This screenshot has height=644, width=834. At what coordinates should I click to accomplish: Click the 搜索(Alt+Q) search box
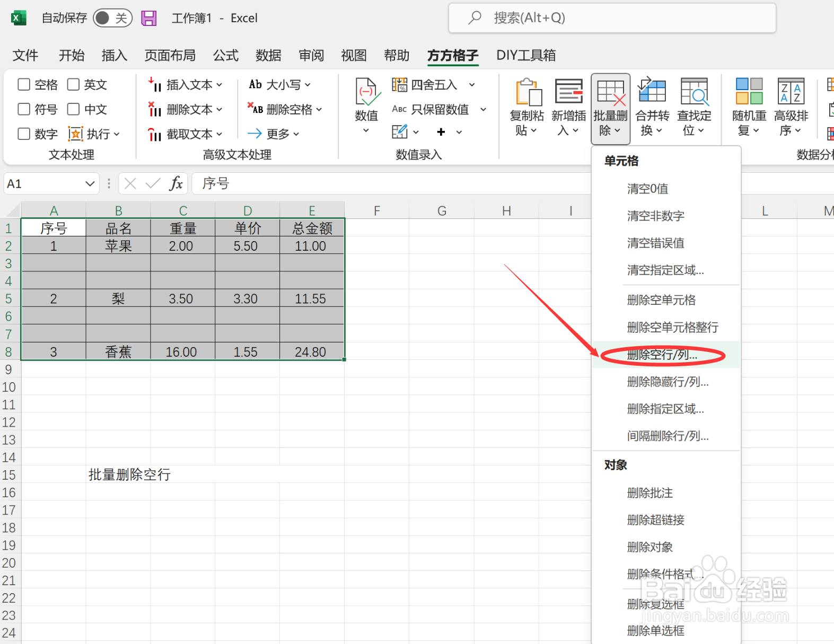coord(612,18)
